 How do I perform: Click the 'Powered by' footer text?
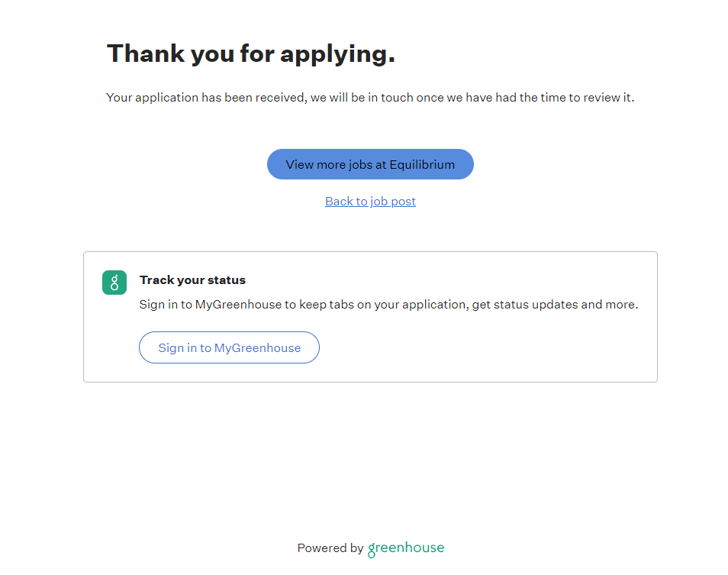pyautogui.click(x=330, y=548)
